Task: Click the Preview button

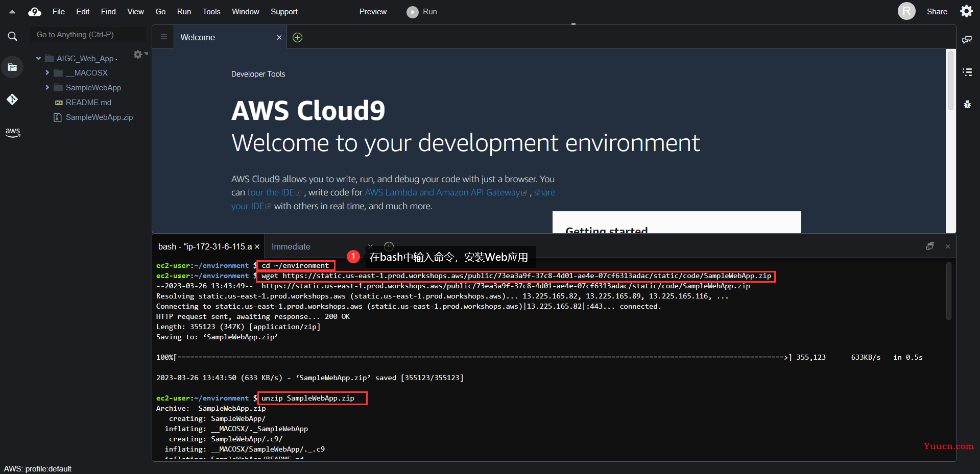Action: click(x=373, y=11)
